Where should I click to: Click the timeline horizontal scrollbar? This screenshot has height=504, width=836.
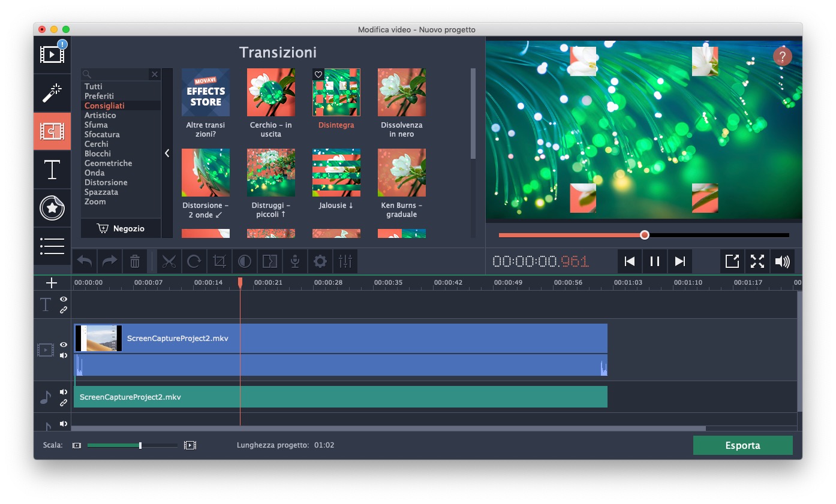(389, 428)
